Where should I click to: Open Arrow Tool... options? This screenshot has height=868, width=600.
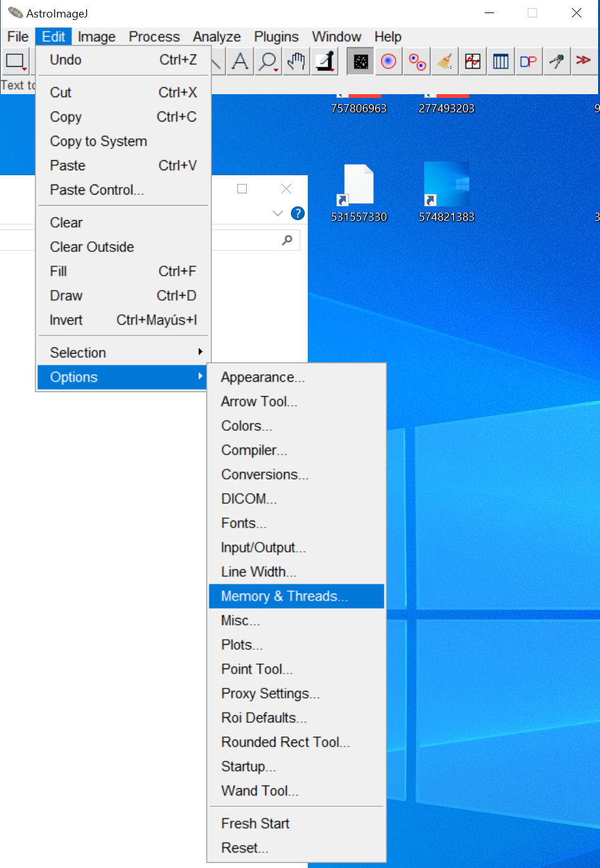(297, 402)
